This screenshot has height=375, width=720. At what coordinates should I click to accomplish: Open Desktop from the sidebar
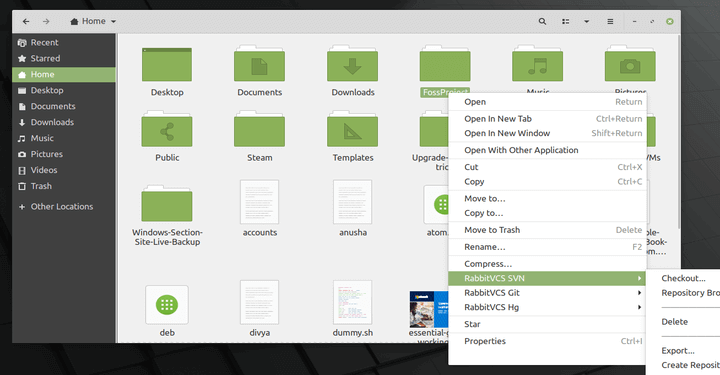(64, 90)
